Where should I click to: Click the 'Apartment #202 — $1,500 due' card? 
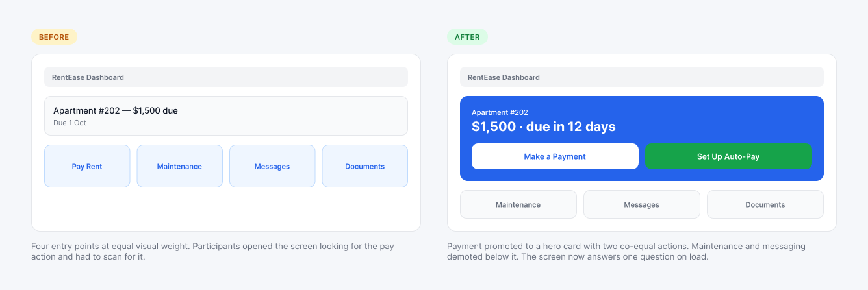[x=226, y=115]
